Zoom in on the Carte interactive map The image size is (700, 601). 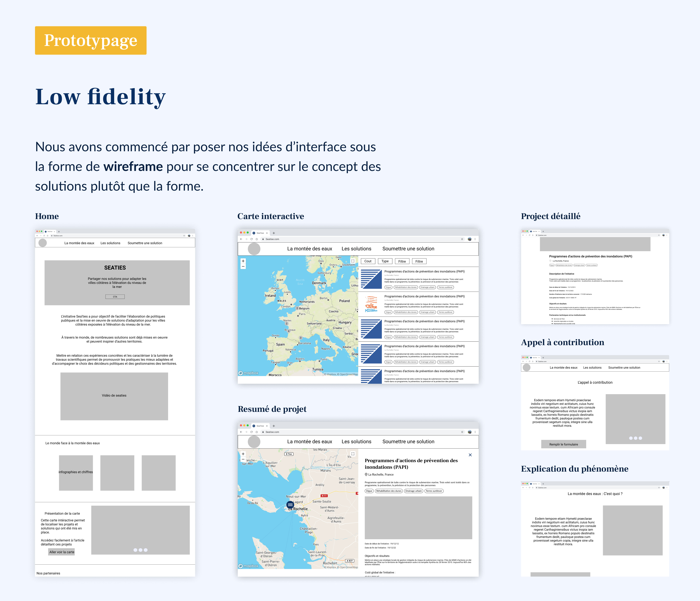click(x=243, y=261)
